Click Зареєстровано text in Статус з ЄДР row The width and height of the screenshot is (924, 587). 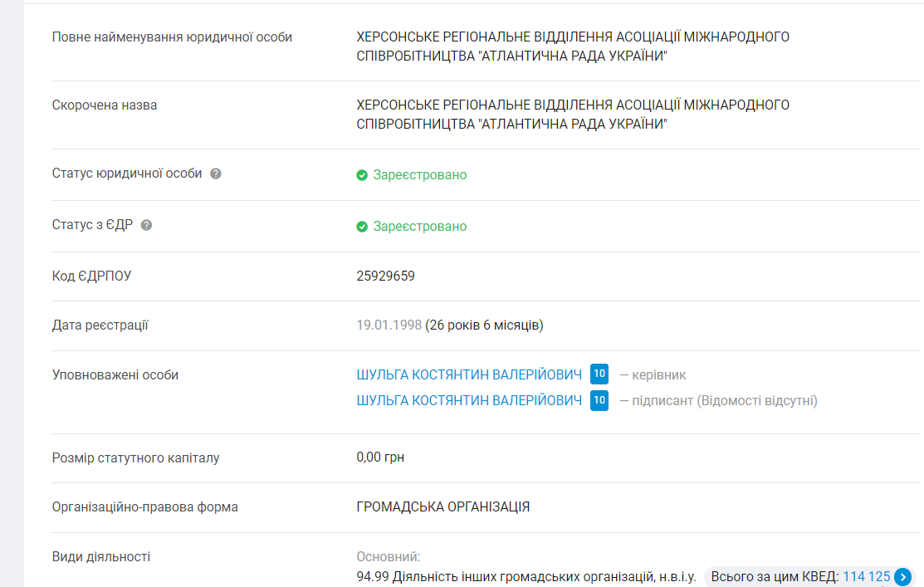pos(419,227)
